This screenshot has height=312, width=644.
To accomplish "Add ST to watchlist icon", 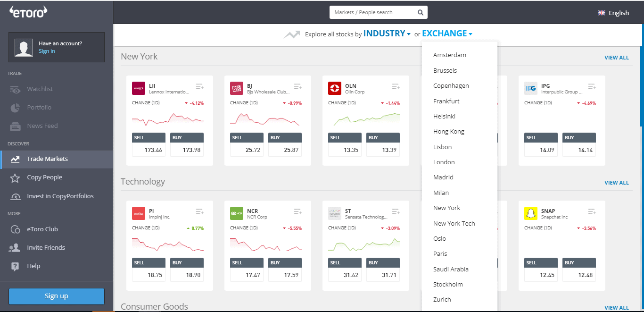I will tap(396, 211).
